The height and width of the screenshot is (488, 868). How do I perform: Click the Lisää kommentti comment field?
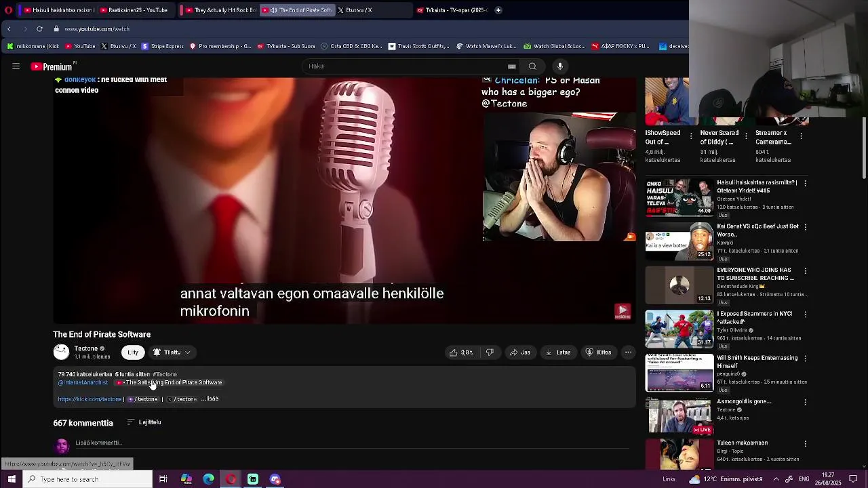[353, 443]
